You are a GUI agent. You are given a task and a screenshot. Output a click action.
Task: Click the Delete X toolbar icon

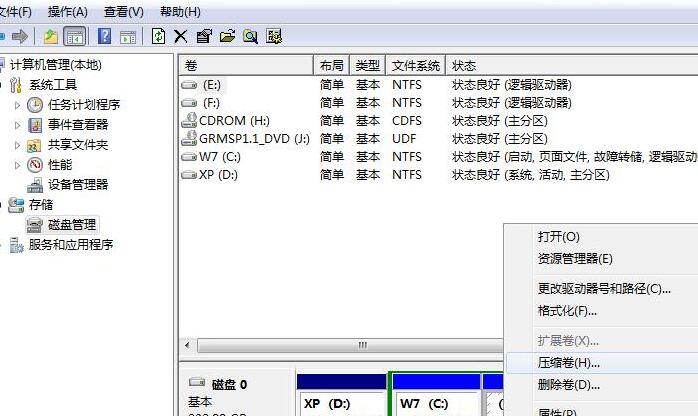(x=181, y=36)
